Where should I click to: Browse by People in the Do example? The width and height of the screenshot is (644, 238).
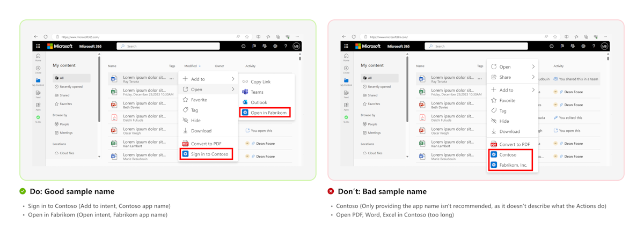(x=62, y=124)
